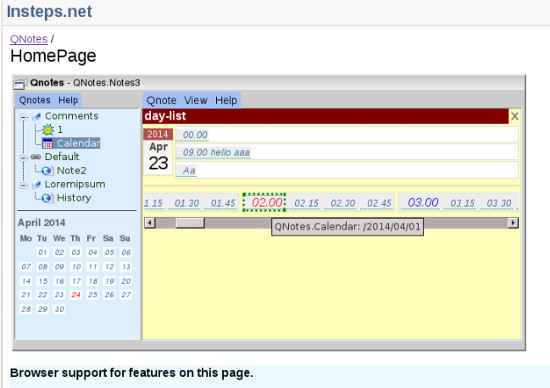Pick April 10 in mini calendar
Screen dimensions: 550x388
click(76, 267)
